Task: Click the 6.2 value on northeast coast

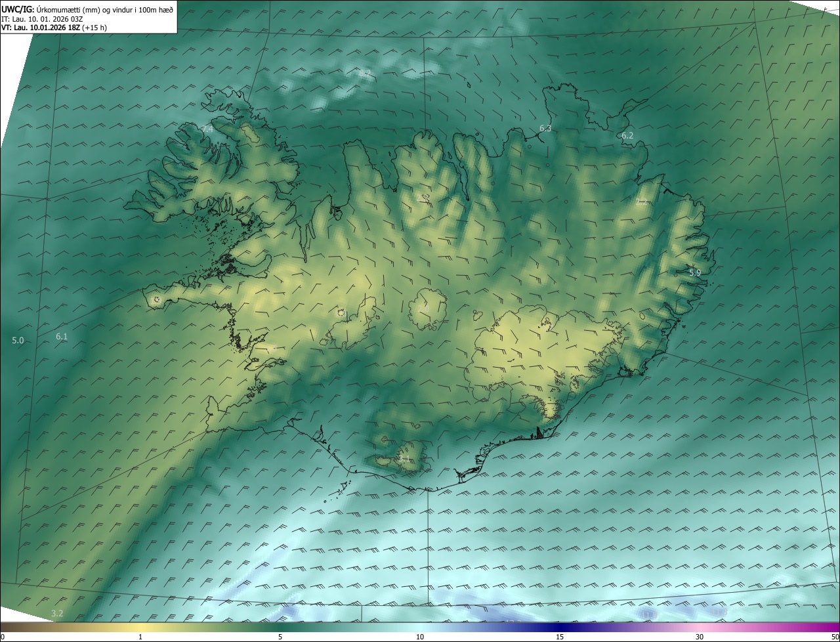Action: (627, 135)
